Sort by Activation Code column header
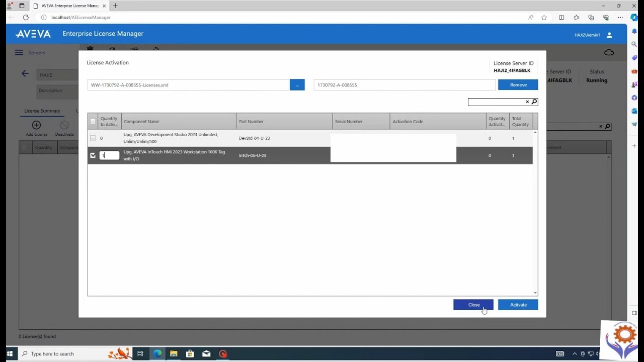The width and height of the screenshot is (644, 362). click(x=438, y=121)
